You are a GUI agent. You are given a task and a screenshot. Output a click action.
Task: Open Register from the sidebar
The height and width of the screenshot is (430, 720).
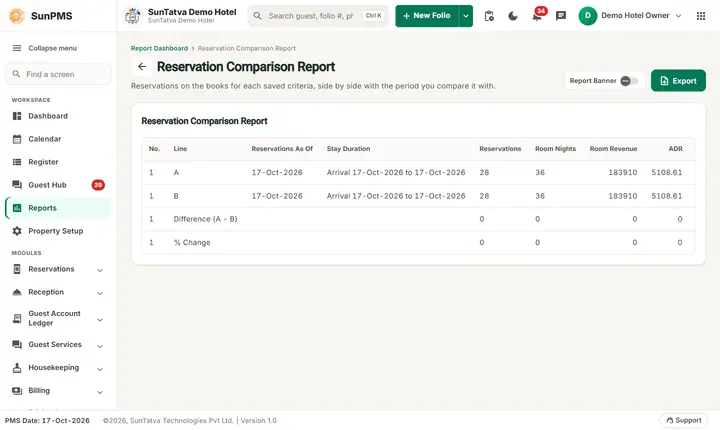pyautogui.click(x=58, y=162)
